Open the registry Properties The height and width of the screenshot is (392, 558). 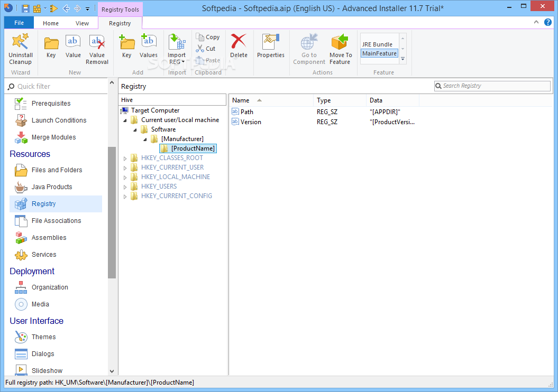[271, 46]
